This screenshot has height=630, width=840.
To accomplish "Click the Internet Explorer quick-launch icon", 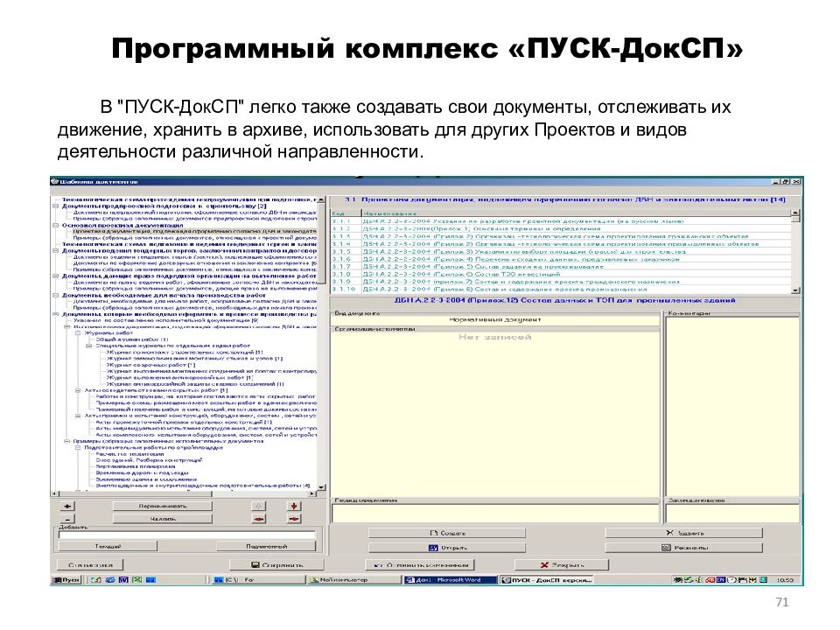I will pos(110,579).
